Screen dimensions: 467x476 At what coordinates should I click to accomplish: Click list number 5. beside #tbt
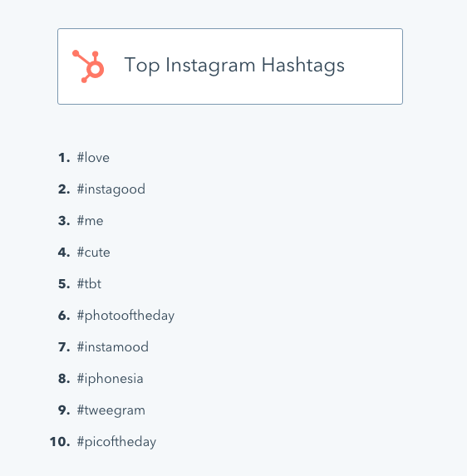tap(64, 284)
